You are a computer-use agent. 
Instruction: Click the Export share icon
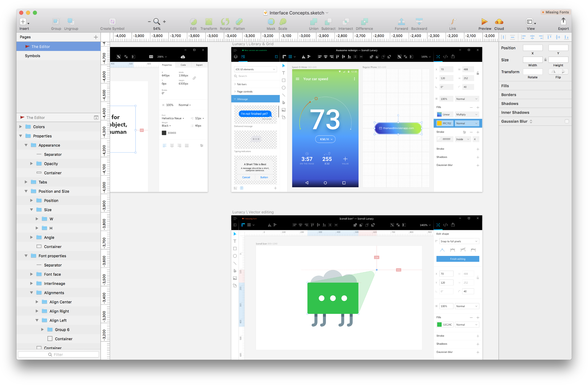[x=563, y=21]
